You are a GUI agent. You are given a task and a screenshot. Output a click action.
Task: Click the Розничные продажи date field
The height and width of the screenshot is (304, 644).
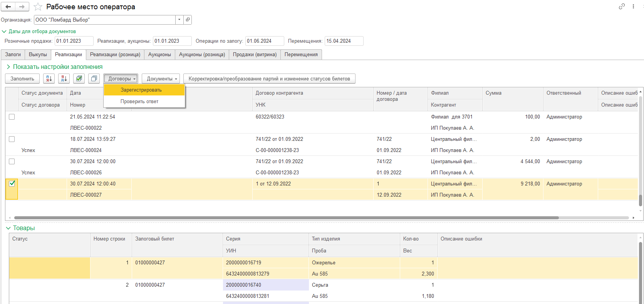74,41
